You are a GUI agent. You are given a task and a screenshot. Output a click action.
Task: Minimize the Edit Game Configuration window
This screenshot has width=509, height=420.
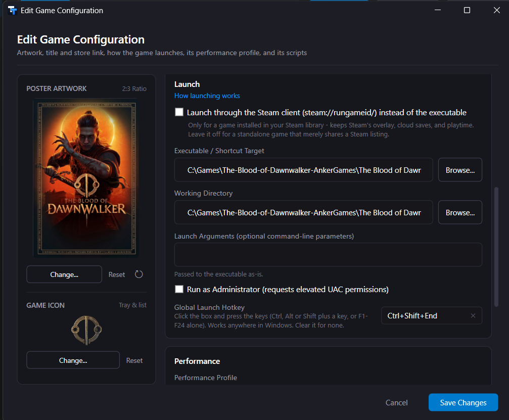pos(438,10)
